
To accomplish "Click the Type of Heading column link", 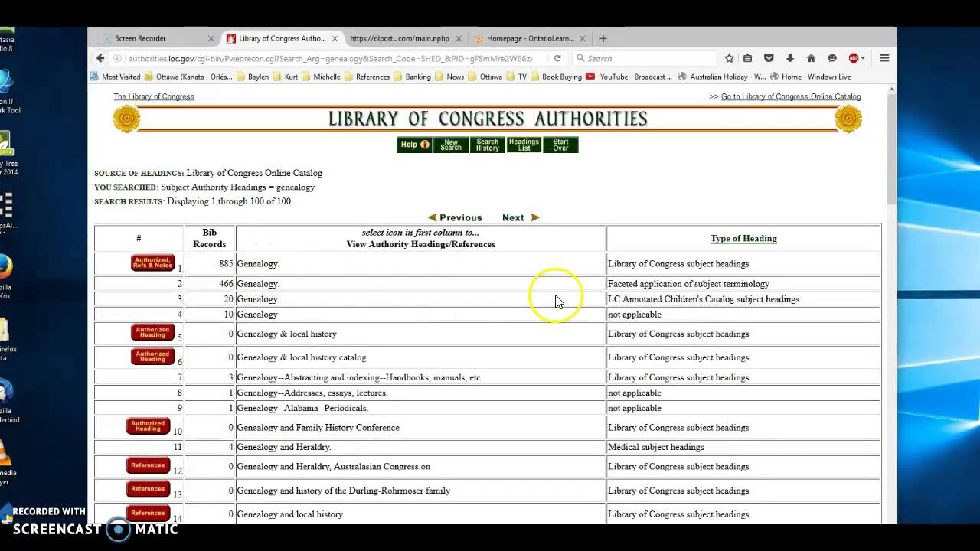I will [x=743, y=238].
